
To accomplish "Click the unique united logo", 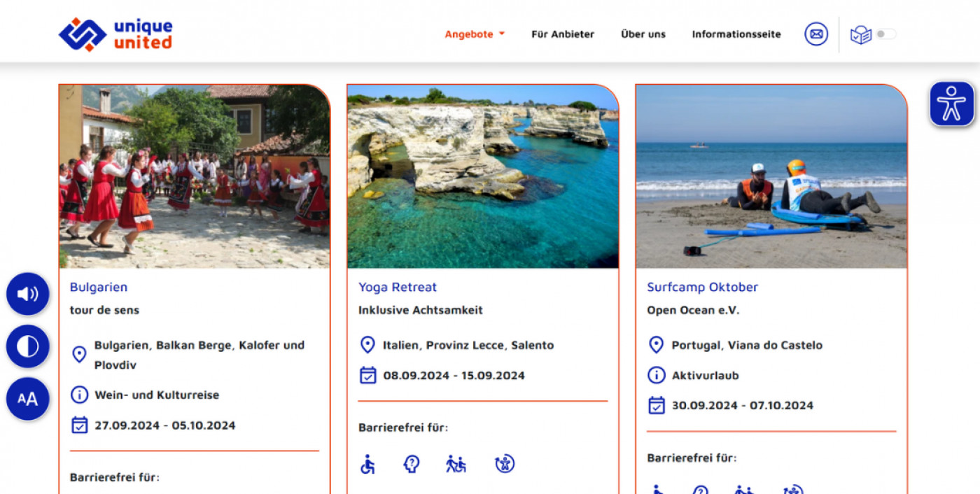I will 115,34.
